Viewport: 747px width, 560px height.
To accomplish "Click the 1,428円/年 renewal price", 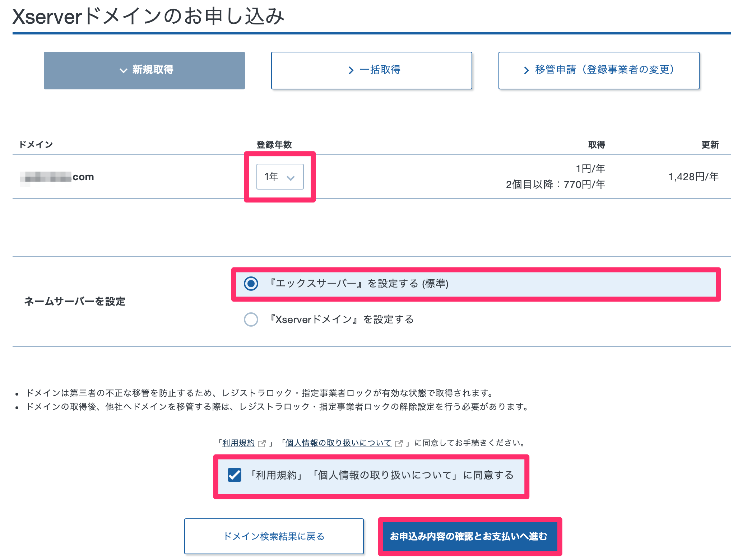I will (x=693, y=177).
